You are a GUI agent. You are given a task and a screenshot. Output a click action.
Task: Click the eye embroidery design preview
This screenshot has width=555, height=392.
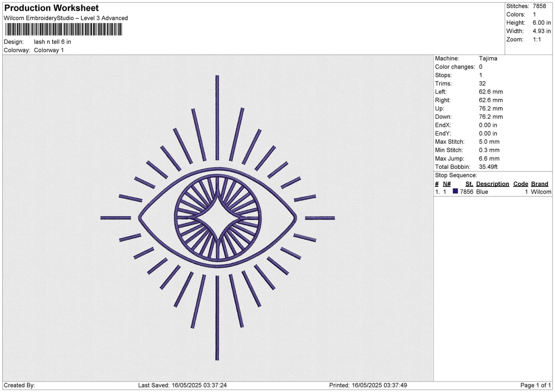point(217,217)
